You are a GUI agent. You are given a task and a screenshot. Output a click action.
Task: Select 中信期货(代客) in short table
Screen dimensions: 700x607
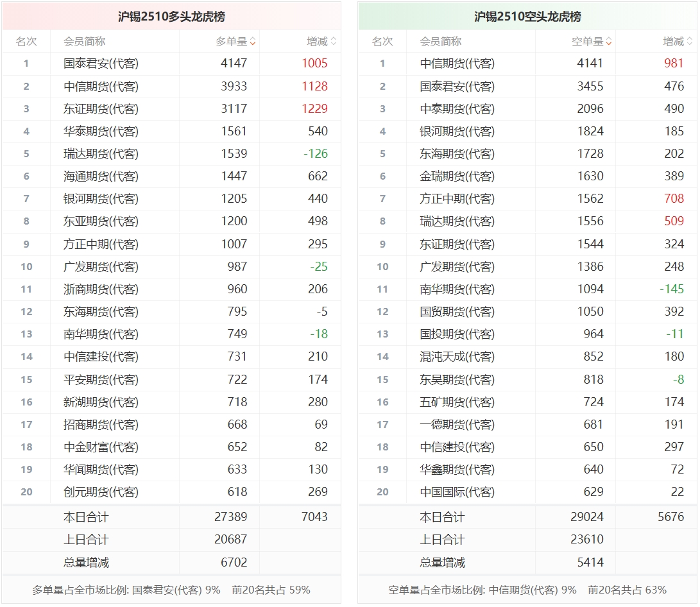coord(457,64)
